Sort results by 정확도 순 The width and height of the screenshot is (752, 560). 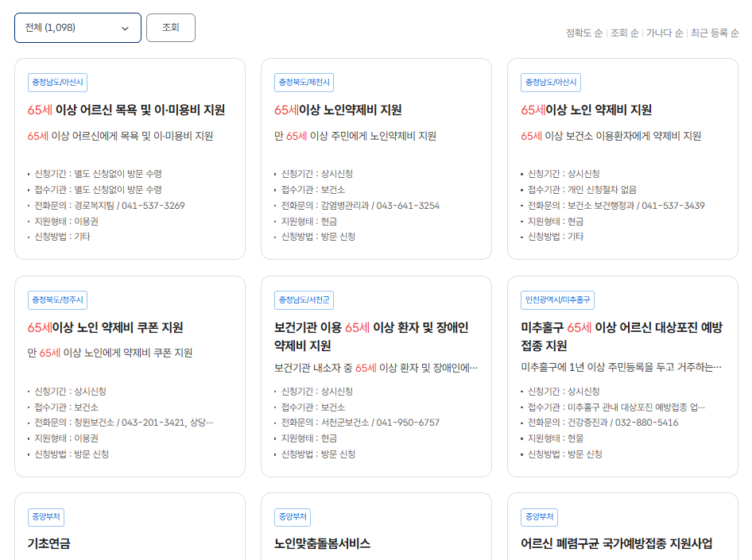[x=583, y=33]
